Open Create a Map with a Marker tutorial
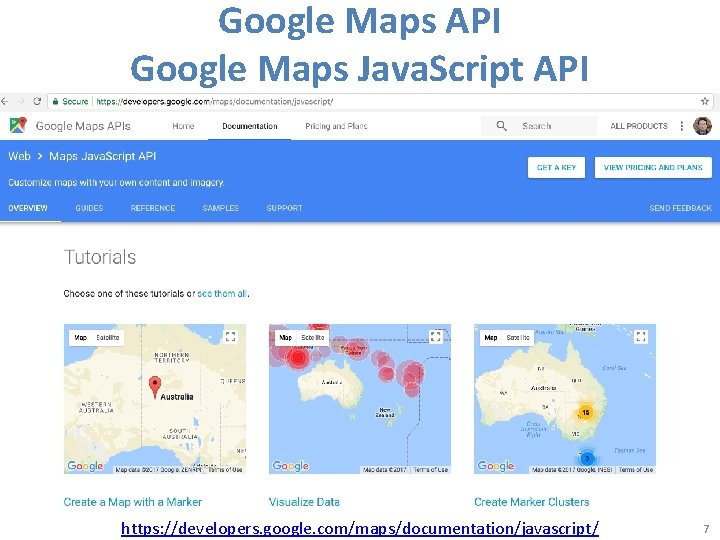Screen dimensions: 720x540 [x=133, y=502]
